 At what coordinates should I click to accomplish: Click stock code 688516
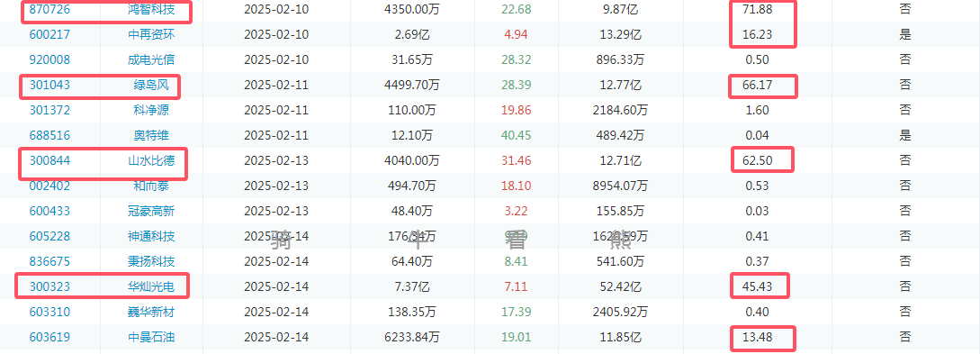click(x=49, y=135)
